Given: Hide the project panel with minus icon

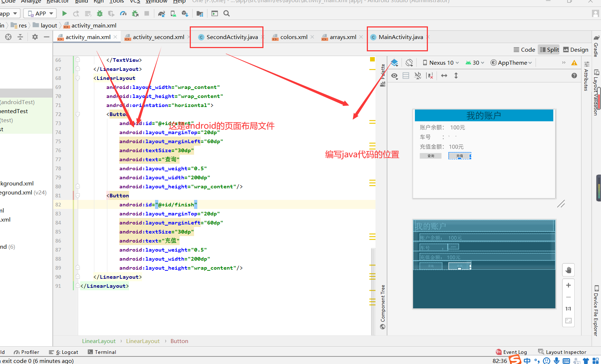Looking at the screenshot, I should [47, 37].
